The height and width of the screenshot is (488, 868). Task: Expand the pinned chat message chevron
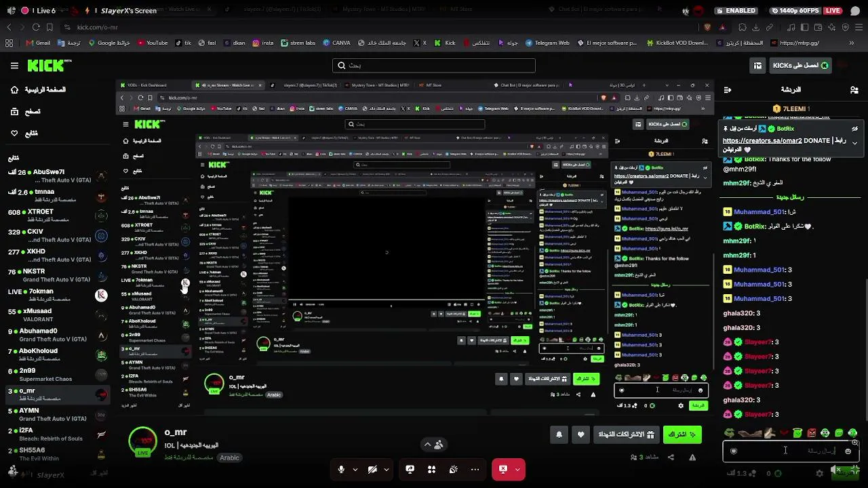coord(855,143)
